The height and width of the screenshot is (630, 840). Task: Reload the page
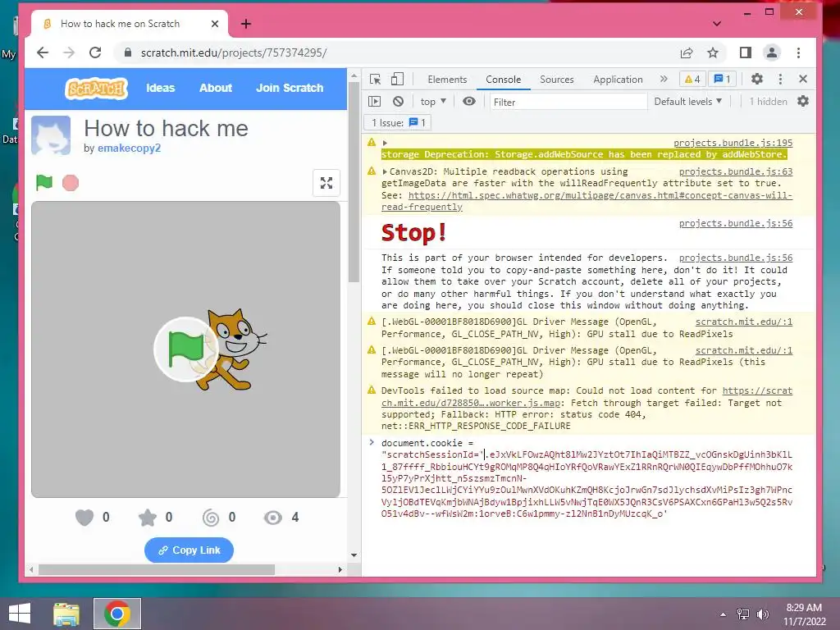click(95, 52)
